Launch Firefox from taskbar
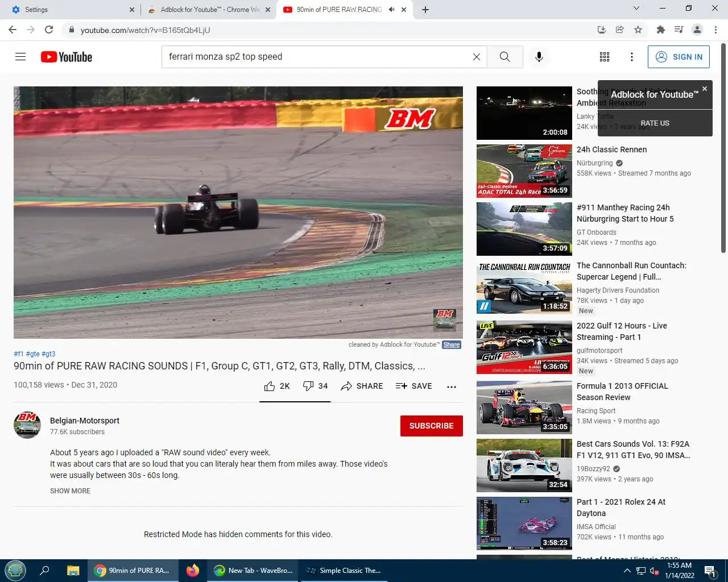 click(x=193, y=571)
